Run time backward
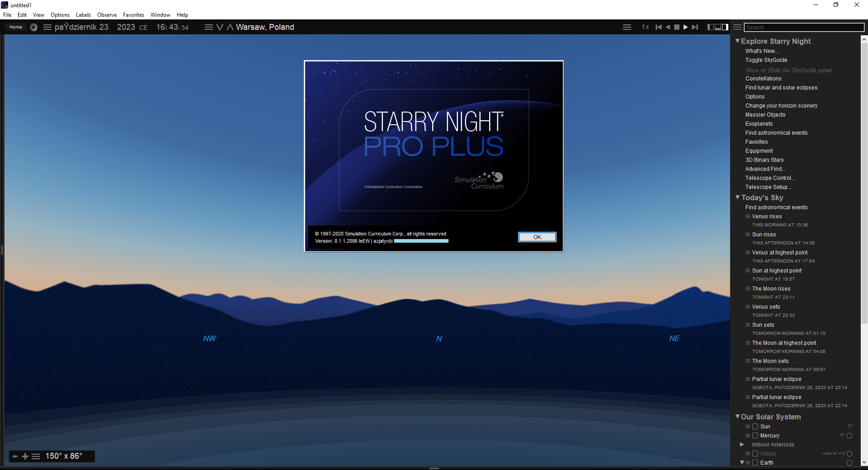The height and width of the screenshot is (470, 868). 668,27
